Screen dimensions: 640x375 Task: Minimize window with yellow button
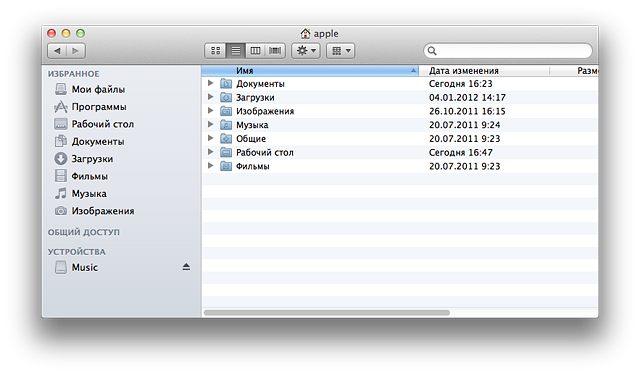[x=66, y=33]
